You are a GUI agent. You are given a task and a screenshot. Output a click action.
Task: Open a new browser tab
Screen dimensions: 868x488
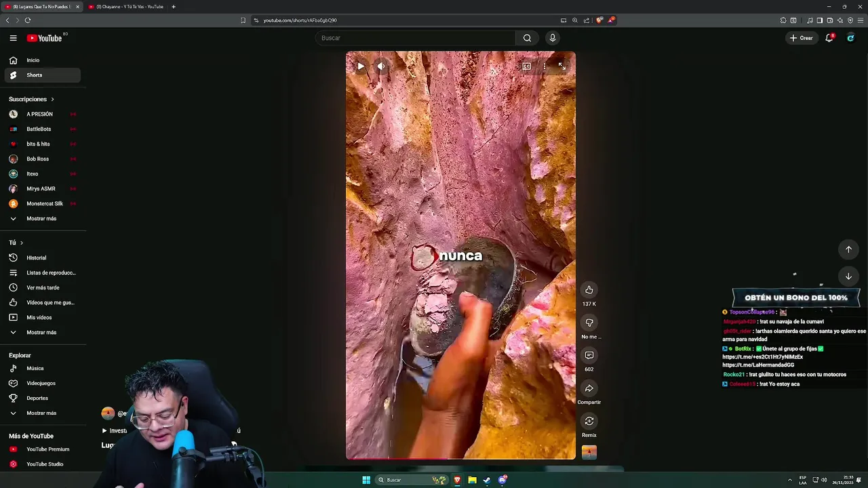[174, 7]
